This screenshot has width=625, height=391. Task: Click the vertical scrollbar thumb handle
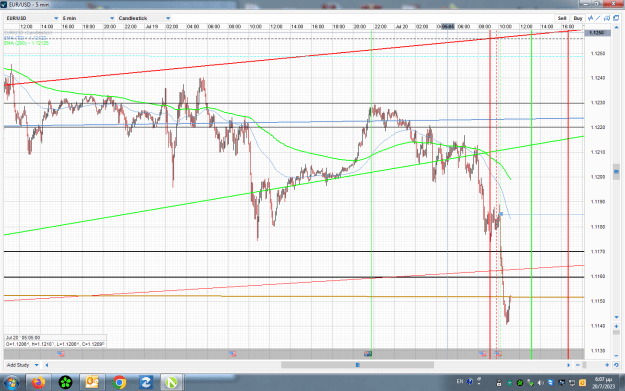616,172
